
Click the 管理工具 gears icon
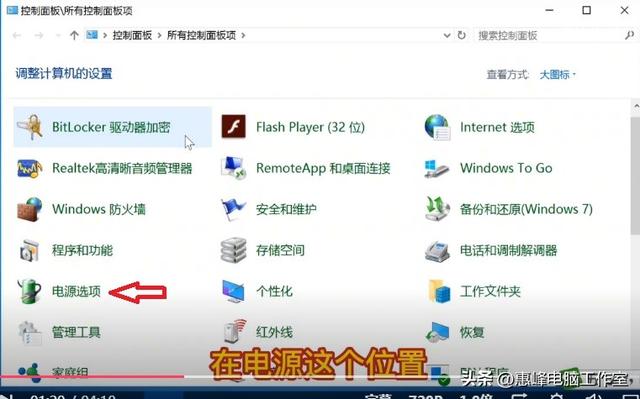(x=30, y=332)
